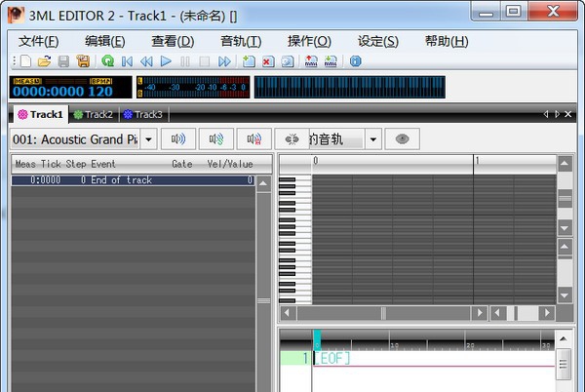Close the current track tab with X

[567, 114]
